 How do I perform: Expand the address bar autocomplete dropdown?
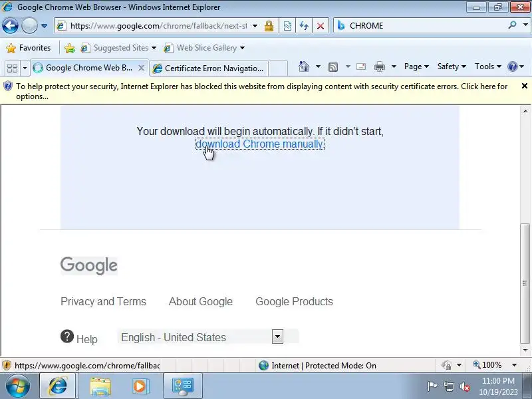point(255,26)
